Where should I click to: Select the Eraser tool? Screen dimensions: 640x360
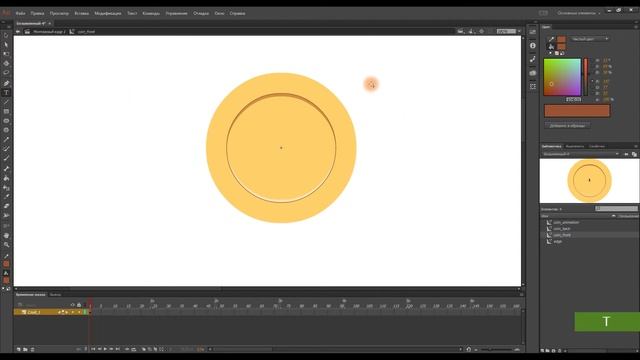click(6, 206)
